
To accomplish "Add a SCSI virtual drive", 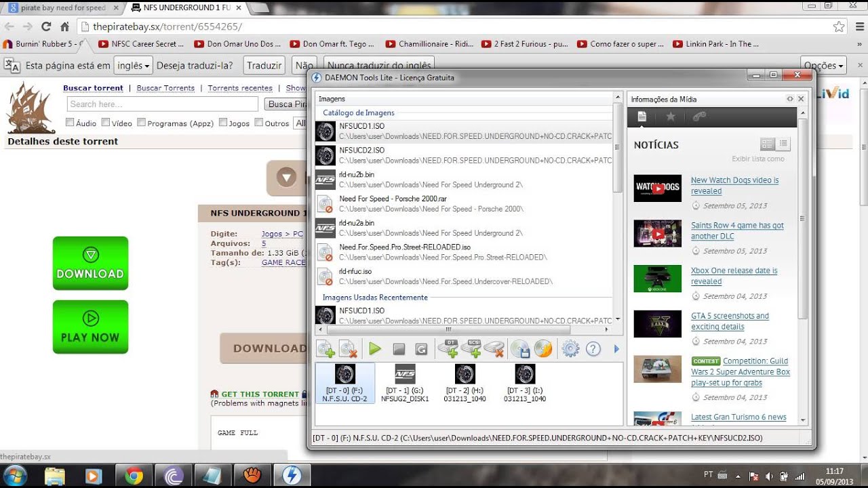I will (471, 348).
